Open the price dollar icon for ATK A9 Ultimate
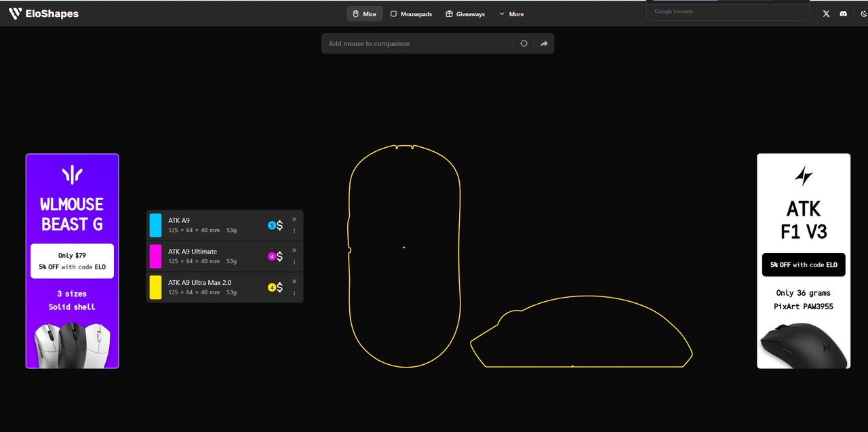 (279, 256)
